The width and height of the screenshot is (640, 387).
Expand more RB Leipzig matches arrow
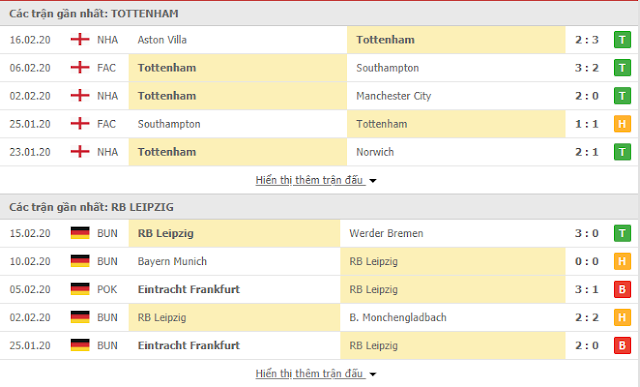(x=373, y=374)
